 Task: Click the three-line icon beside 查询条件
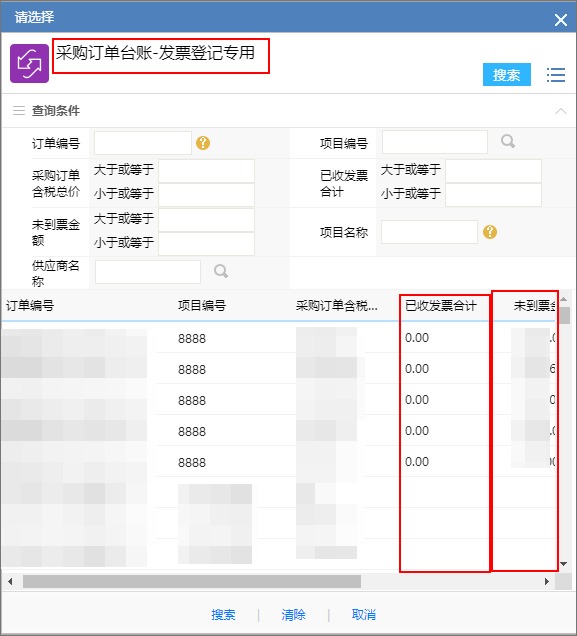[19, 110]
